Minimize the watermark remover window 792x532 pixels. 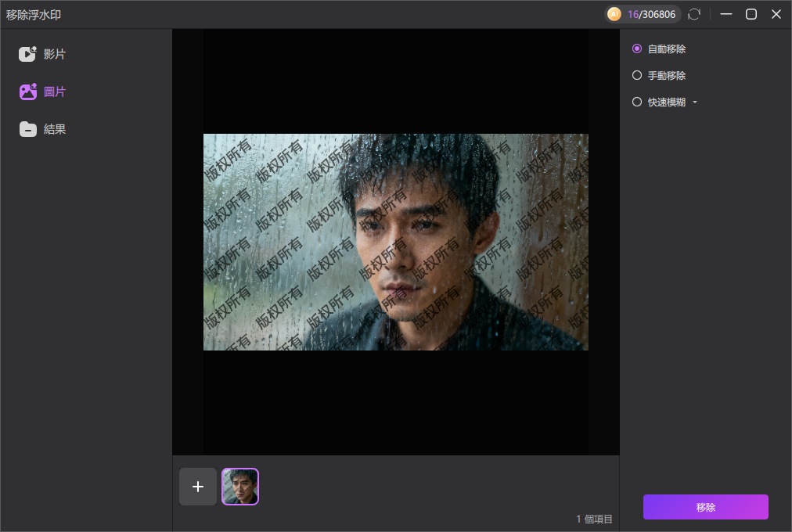click(726, 14)
